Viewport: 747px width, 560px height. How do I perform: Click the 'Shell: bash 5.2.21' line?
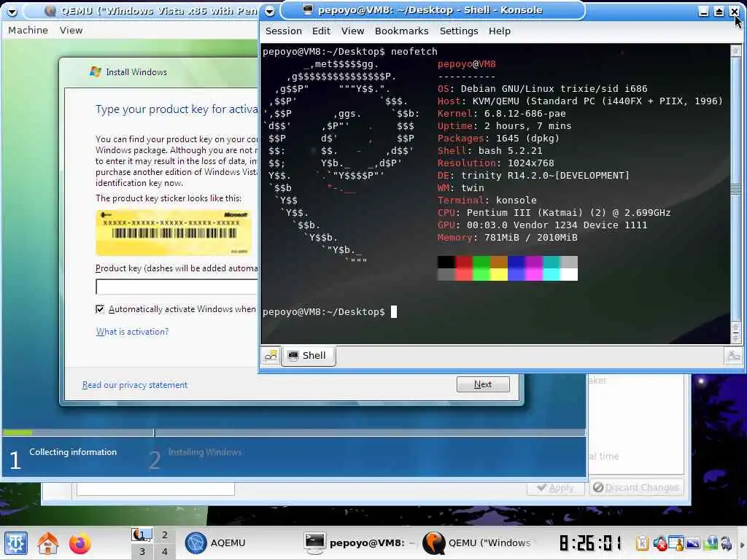[489, 151]
